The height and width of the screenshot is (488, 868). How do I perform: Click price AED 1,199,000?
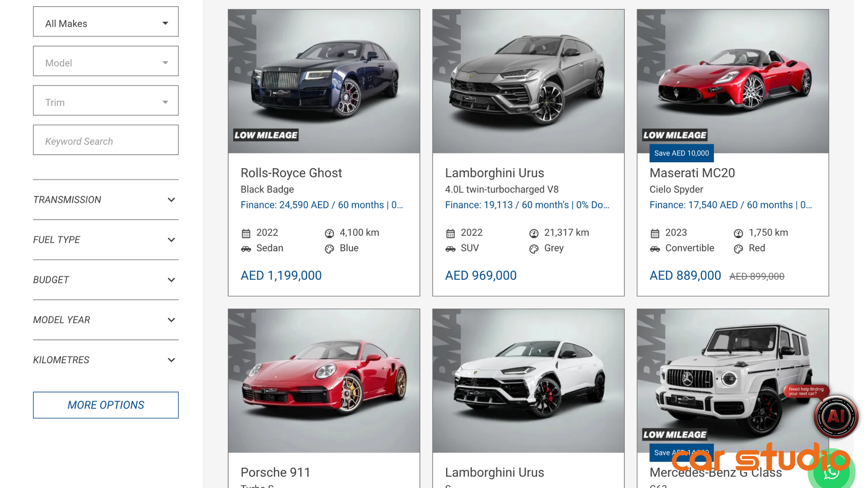click(x=281, y=275)
